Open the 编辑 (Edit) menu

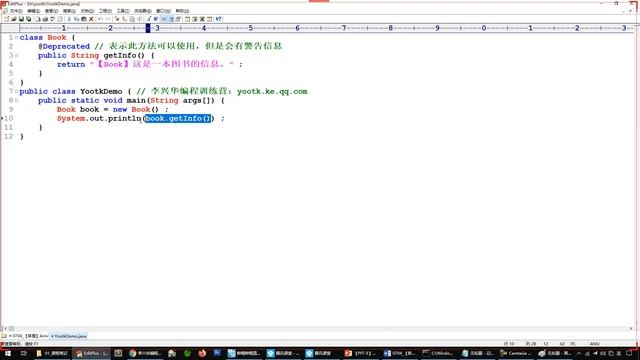pos(34,11)
